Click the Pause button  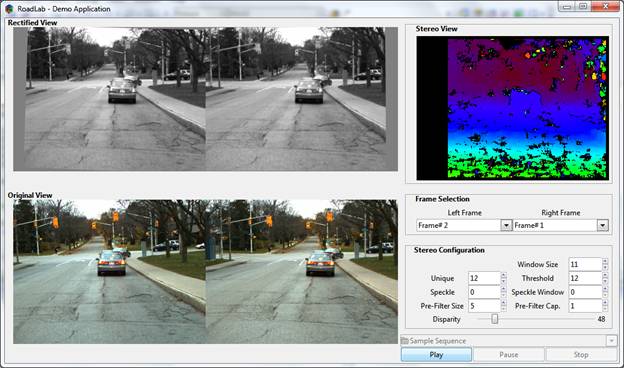point(509,354)
